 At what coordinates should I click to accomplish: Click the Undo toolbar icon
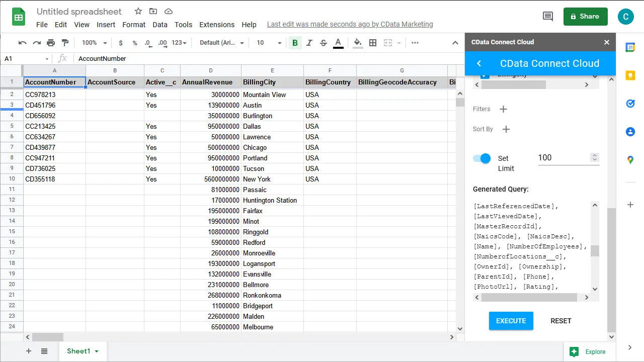tap(23, 43)
